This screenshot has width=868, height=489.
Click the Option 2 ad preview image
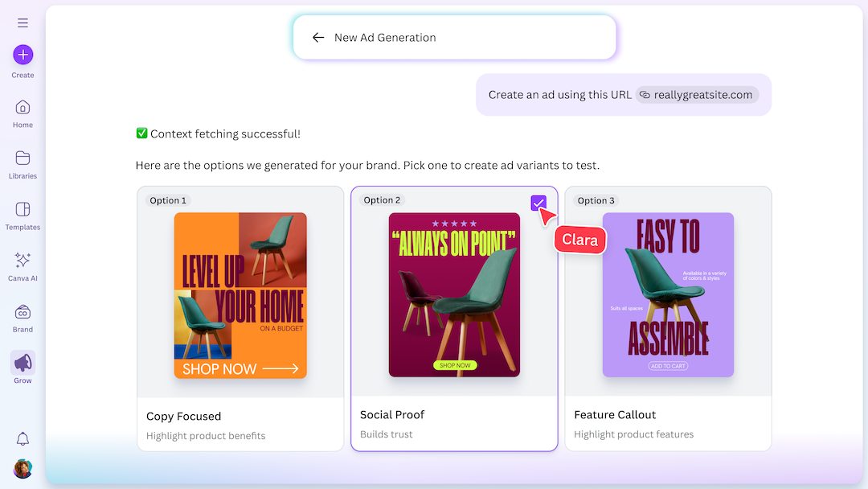tap(454, 294)
